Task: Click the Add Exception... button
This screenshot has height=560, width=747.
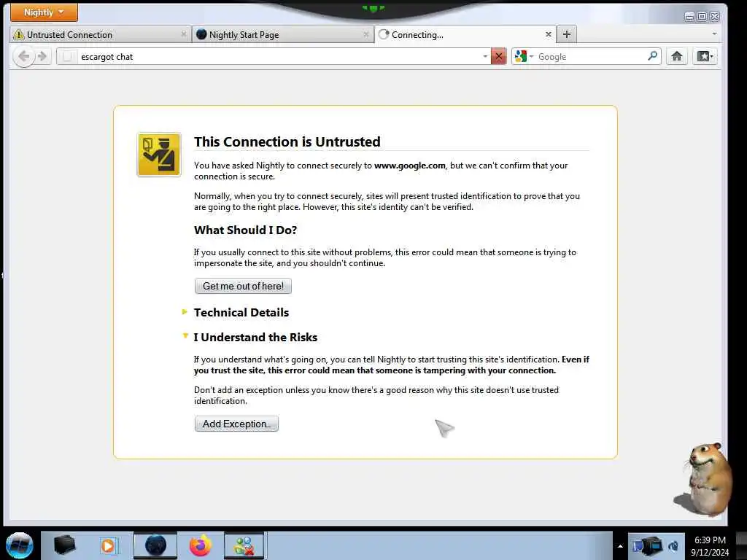Action: (x=236, y=424)
